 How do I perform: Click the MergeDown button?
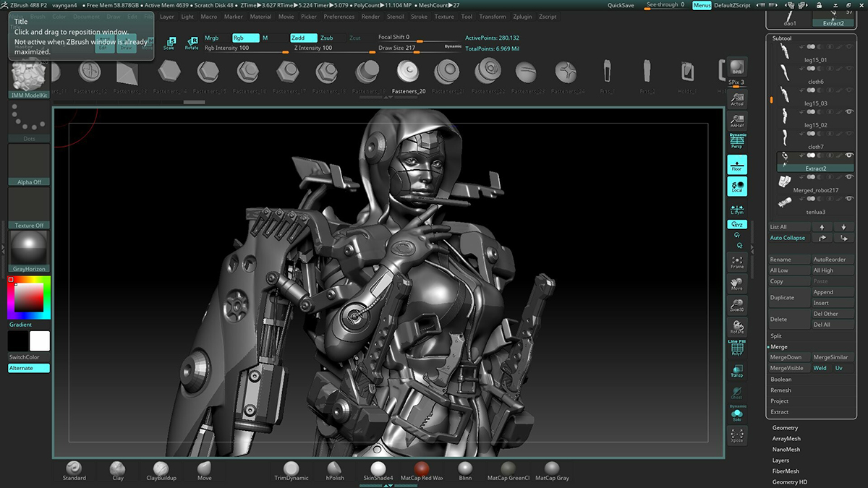tap(786, 357)
